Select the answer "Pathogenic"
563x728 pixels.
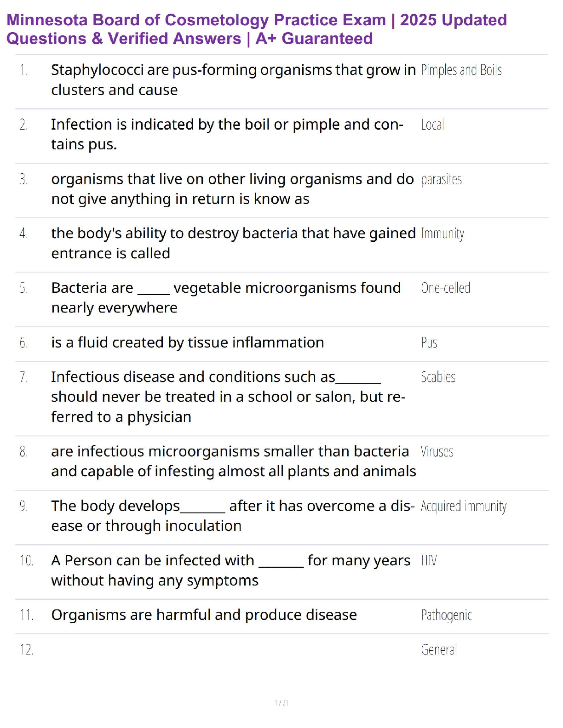446,615
